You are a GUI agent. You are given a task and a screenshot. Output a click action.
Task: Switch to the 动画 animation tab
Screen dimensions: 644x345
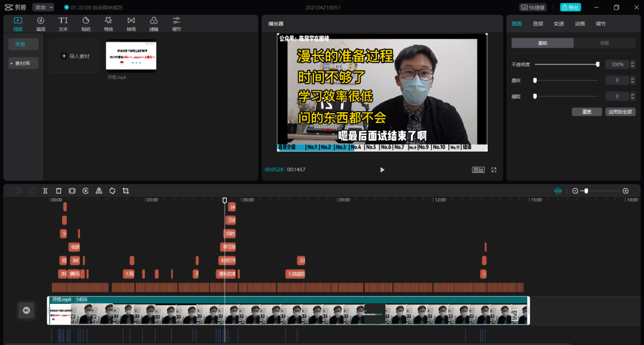pyautogui.click(x=580, y=24)
